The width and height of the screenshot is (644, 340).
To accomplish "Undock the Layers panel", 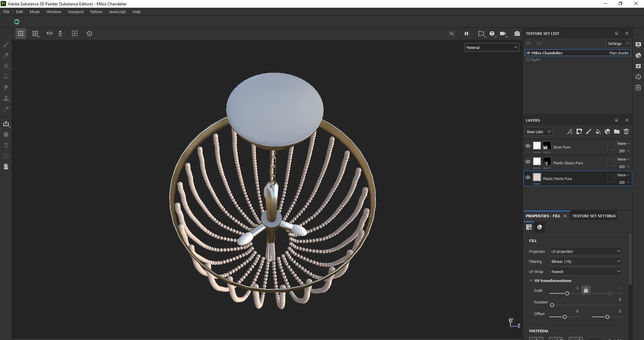I will [616, 120].
